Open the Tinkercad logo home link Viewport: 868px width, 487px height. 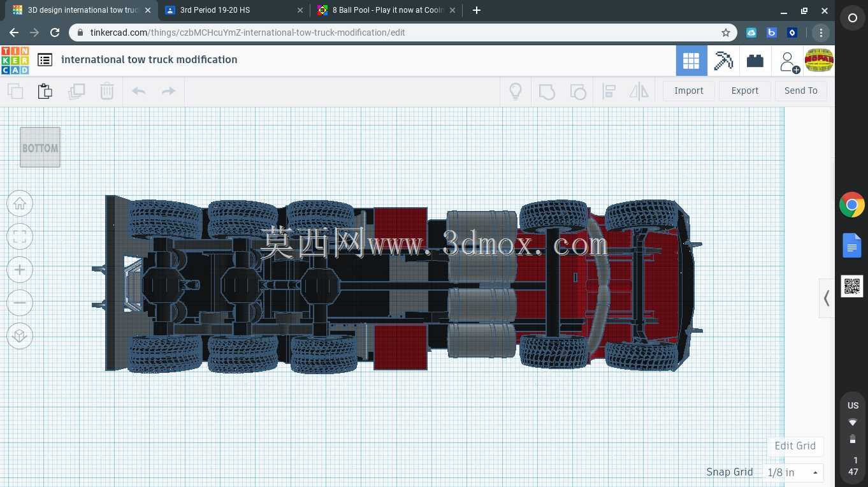point(15,61)
